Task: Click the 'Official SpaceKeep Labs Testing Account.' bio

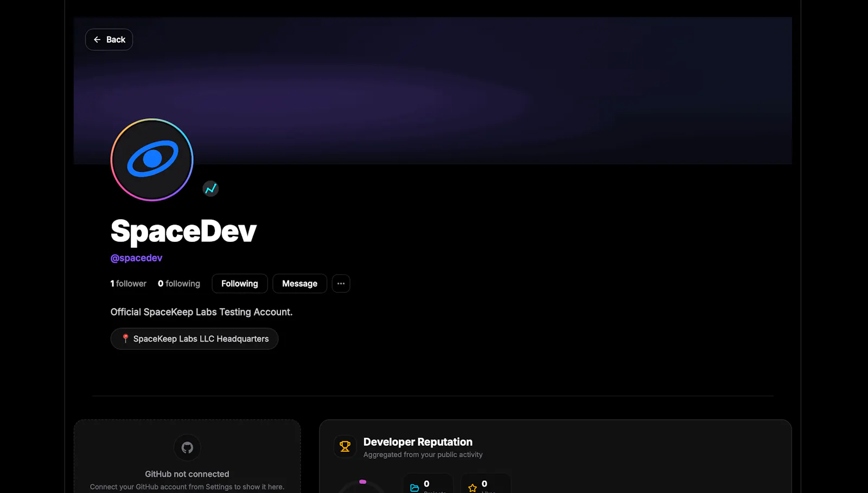Action: tap(201, 312)
